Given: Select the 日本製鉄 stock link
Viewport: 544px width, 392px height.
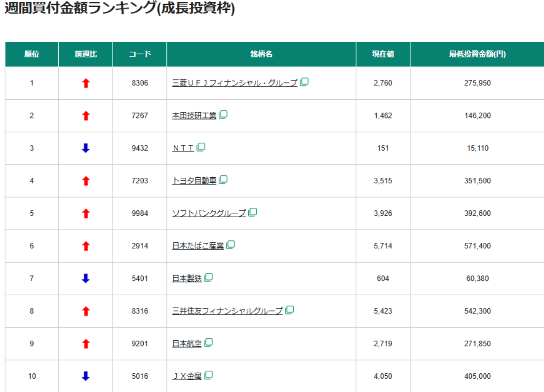Looking at the screenshot, I should click(187, 278).
